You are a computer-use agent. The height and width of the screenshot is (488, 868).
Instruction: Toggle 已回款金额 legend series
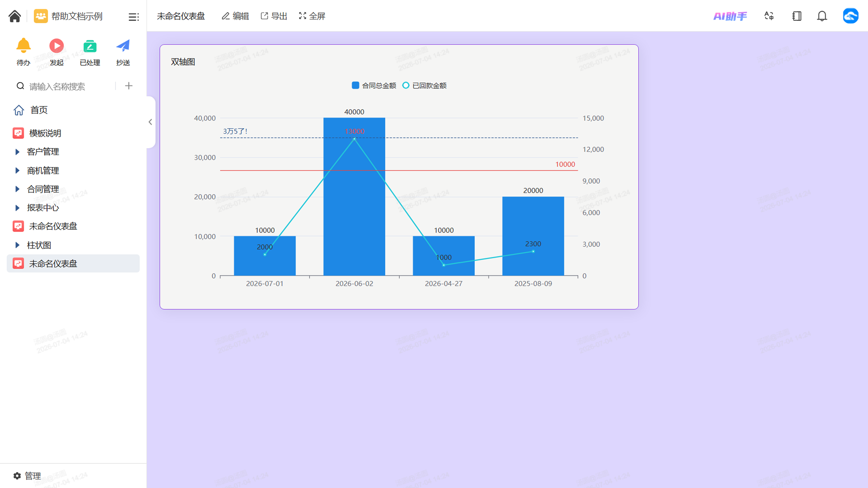coord(424,86)
